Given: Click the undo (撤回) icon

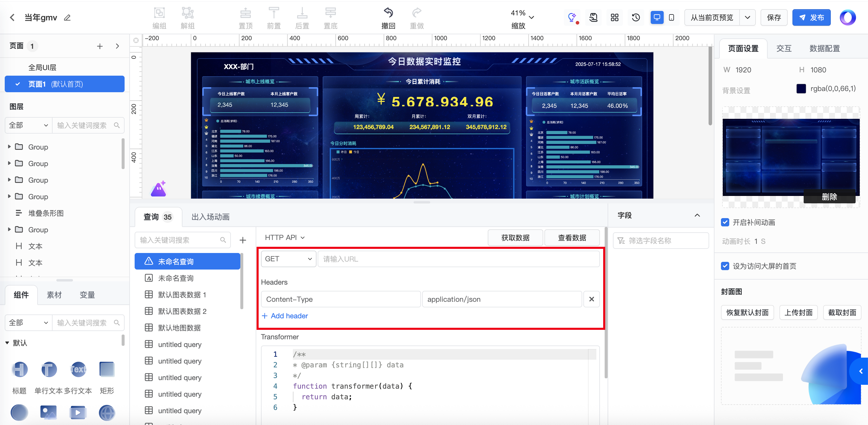Looking at the screenshot, I should point(388,13).
